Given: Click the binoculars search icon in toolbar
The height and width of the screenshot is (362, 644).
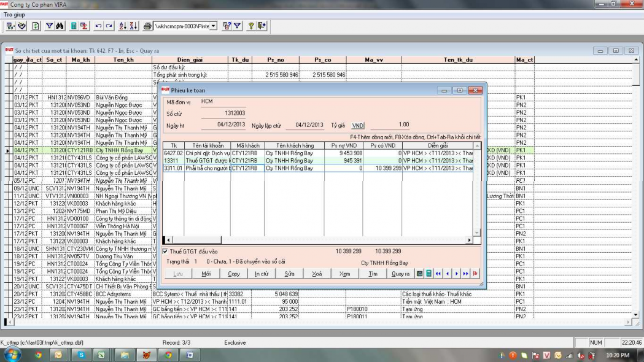Looking at the screenshot, I should 60,26.
